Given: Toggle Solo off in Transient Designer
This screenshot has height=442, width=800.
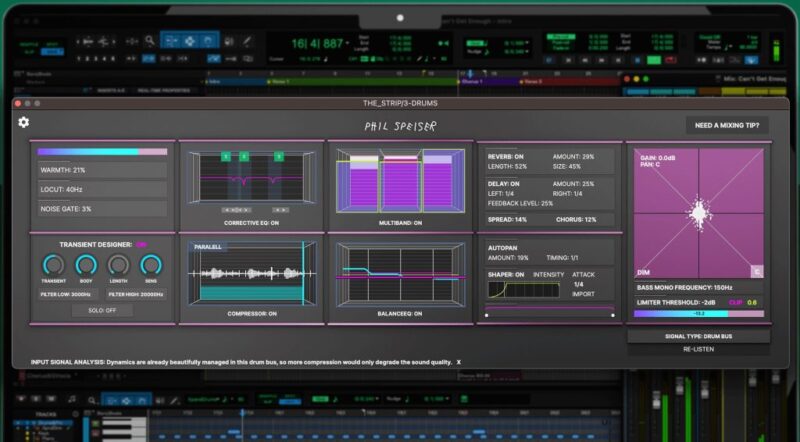Looking at the screenshot, I should point(102,311).
